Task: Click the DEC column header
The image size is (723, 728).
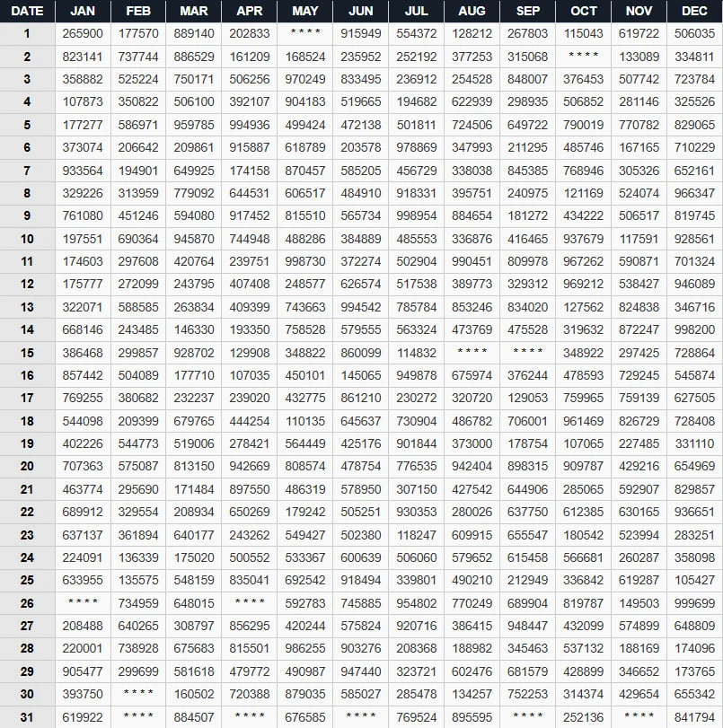Action: tap(694, 11)
